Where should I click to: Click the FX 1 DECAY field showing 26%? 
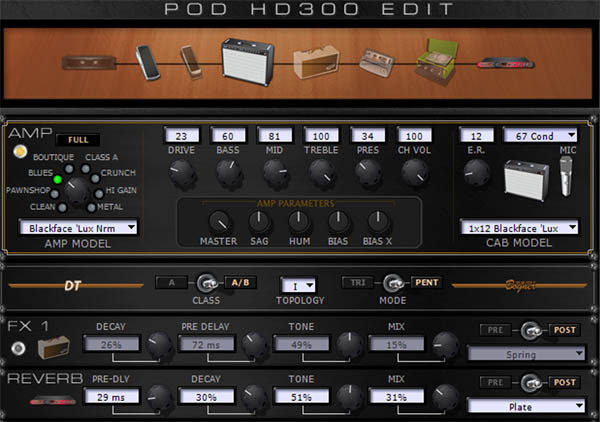111,344
